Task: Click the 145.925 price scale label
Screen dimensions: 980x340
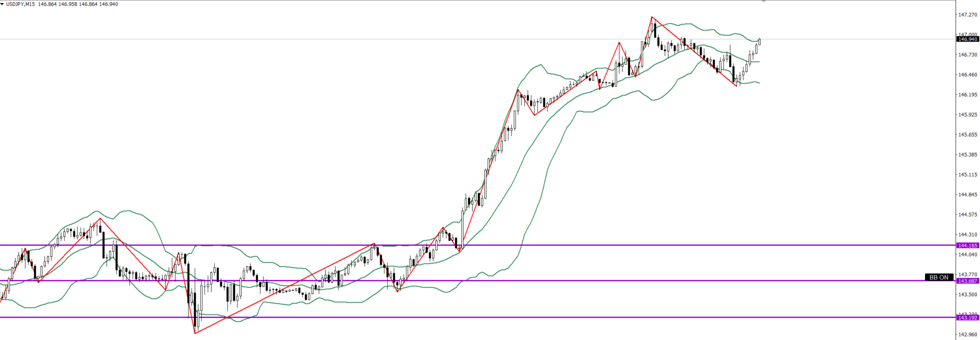Action: 967,115
